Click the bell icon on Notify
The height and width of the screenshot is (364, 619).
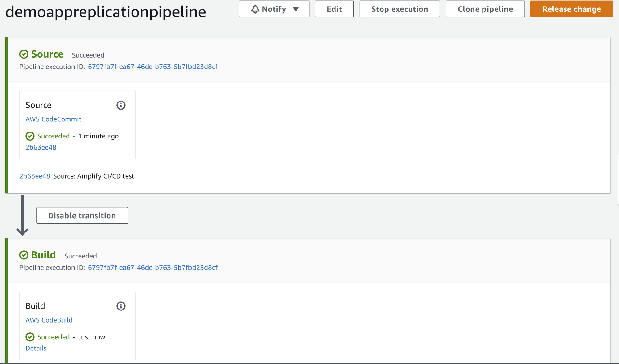(255, 9)
